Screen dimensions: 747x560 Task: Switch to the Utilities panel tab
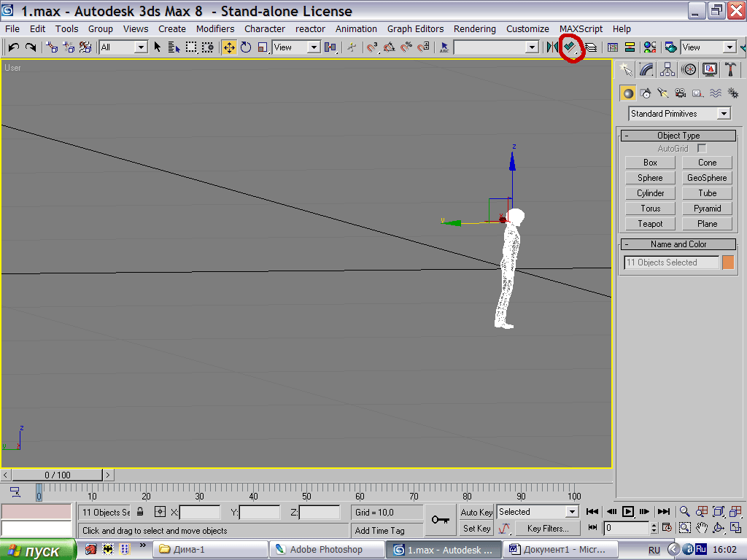(730, 70)
